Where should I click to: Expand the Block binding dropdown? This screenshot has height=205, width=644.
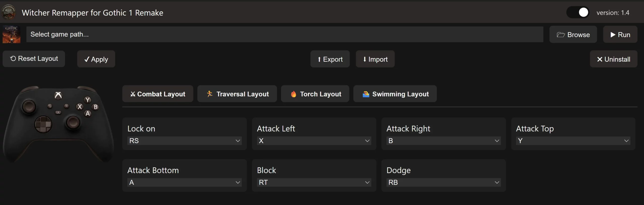coord(314,182)
